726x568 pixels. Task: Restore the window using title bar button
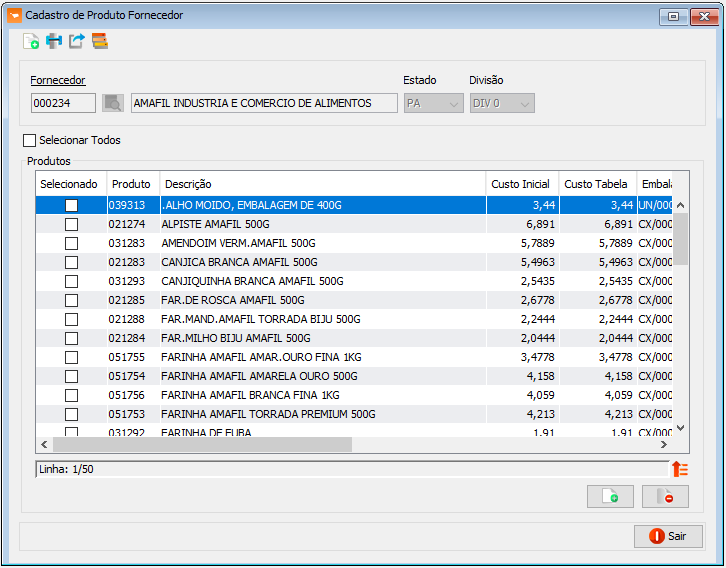(x=674, y=17)
